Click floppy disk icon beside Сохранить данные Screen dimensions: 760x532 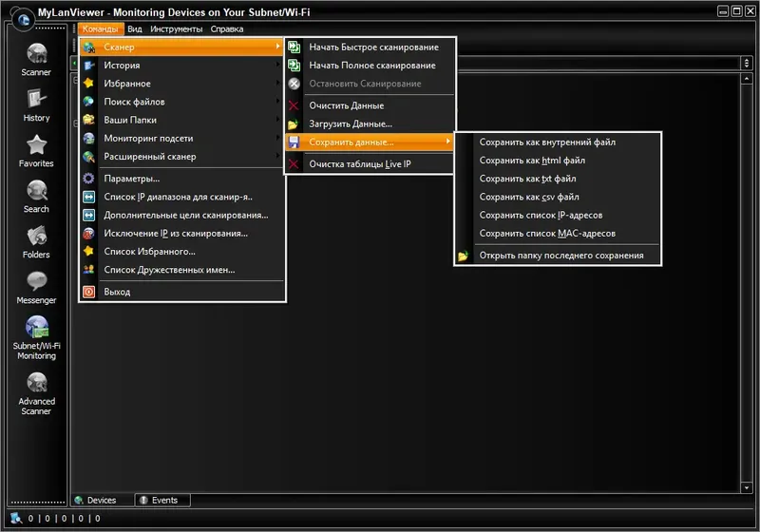tap(294, 142)
